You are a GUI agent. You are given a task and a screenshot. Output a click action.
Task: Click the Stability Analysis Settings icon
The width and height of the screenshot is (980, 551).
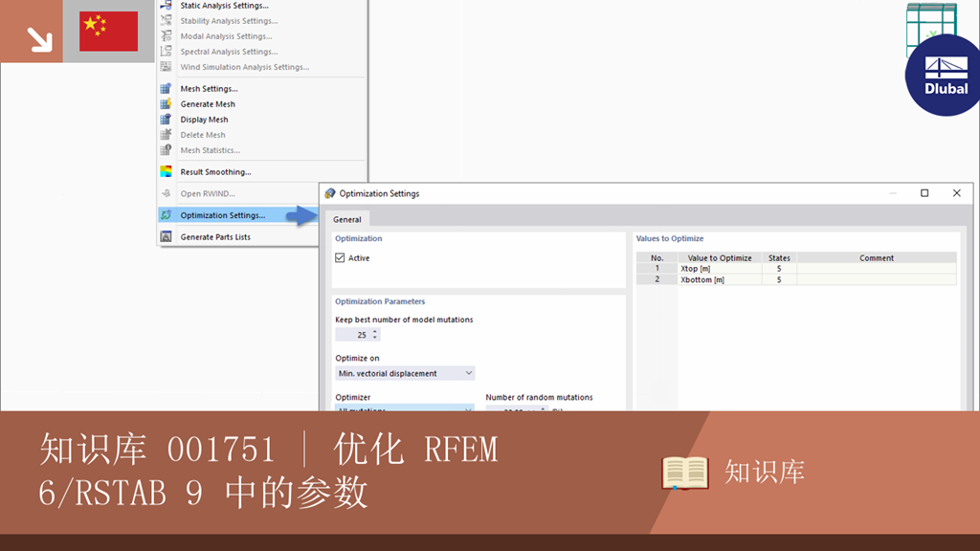click(166, 21)
